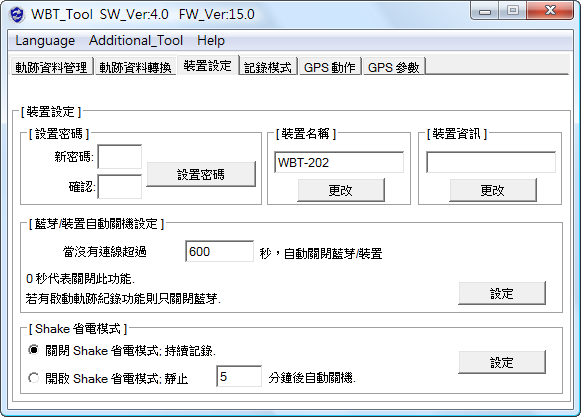581x417 pixels.
Task: Switch to the 記錄模式 tab
Action: pos(268,67)
